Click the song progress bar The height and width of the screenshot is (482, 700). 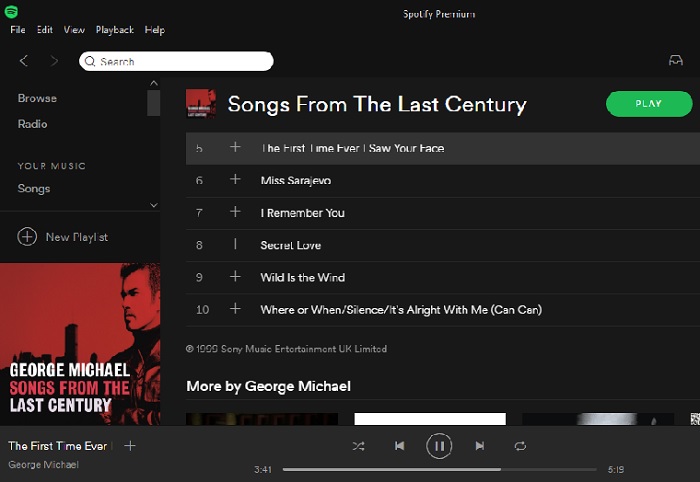point(439,469)
